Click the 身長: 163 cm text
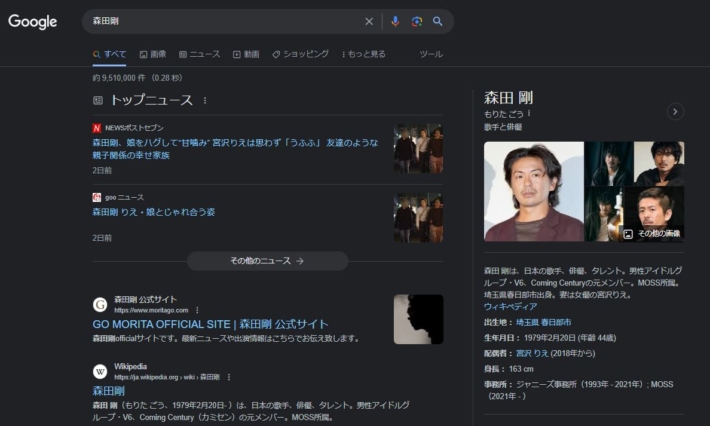 click(509, 369)
